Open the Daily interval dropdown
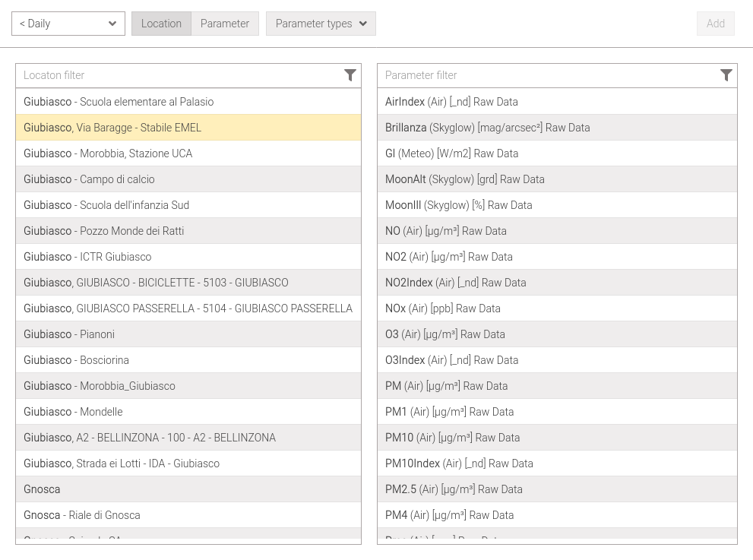 pos(68,24)
